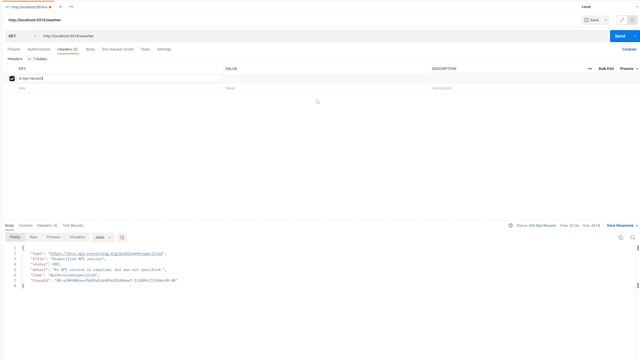
Task: Select the Pretty view mode
Action: 15,237
